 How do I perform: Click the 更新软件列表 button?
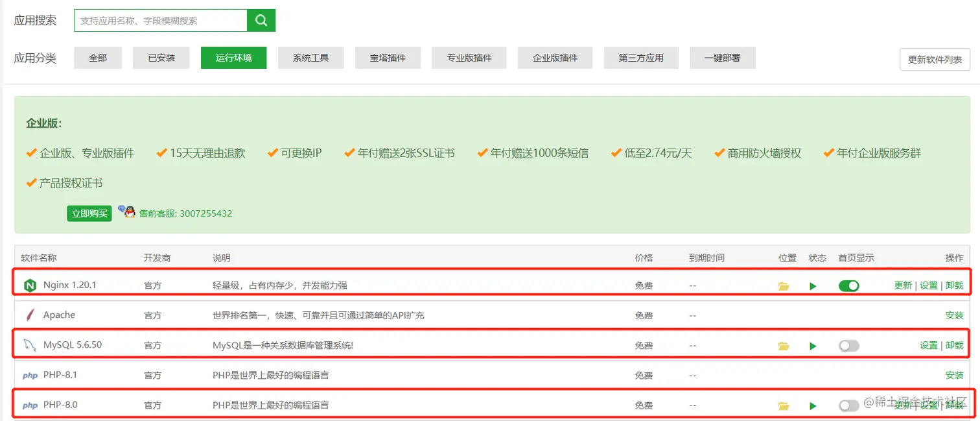tap(935, 59)
